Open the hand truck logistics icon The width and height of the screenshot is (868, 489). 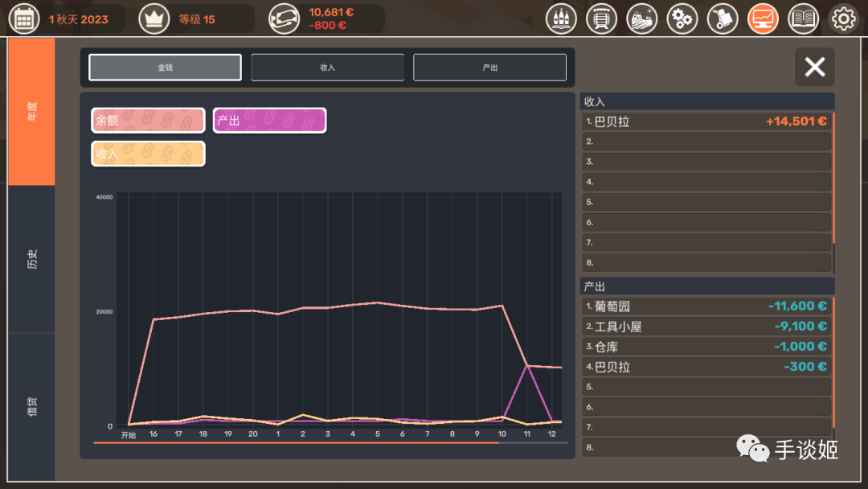(x=722, y=18)
